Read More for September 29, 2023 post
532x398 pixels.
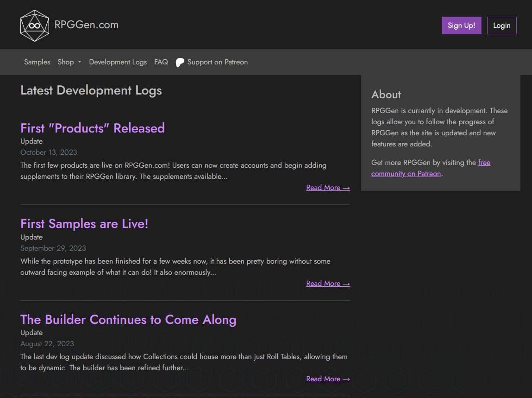click(328, 283)
